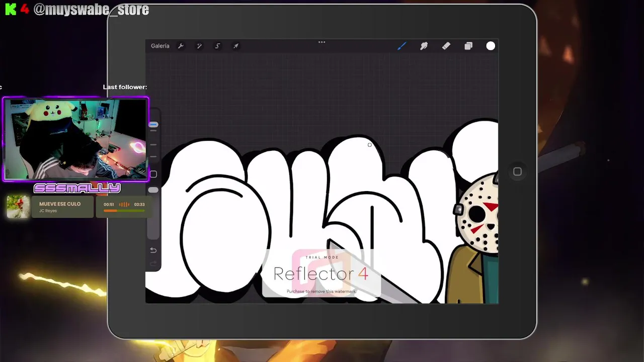The width and height of the screenshot is (644, 362).
Task: Click the brush opacity slider handle
Action: point(153,190)
